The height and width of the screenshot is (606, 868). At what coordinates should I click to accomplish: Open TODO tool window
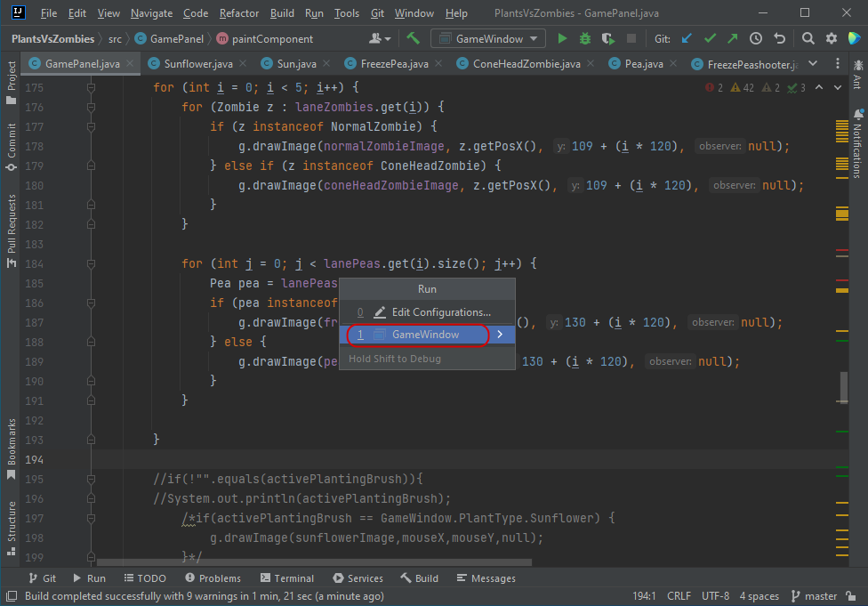point(145,578)
